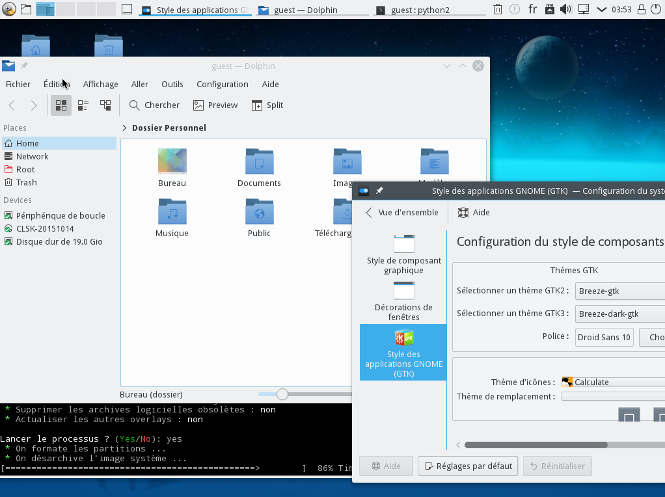Go back to Vue d'ensemble in settings

click(x=402, y=212)
